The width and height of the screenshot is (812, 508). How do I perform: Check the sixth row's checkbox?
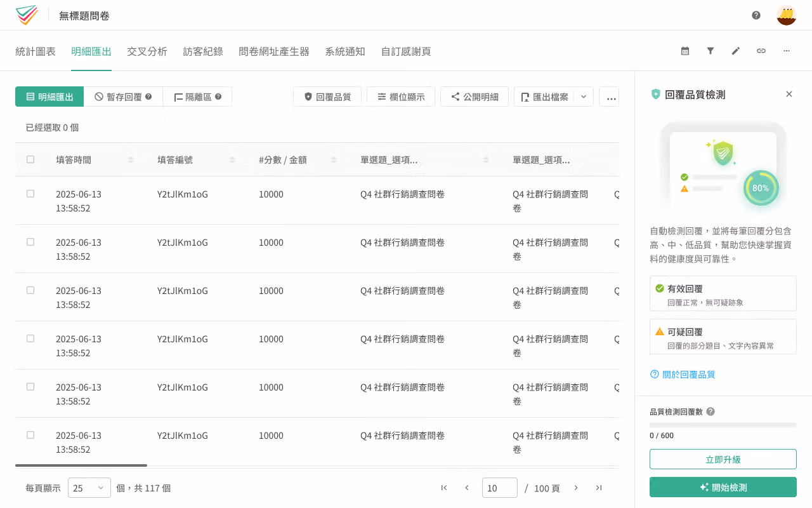[x=30, y=435]
